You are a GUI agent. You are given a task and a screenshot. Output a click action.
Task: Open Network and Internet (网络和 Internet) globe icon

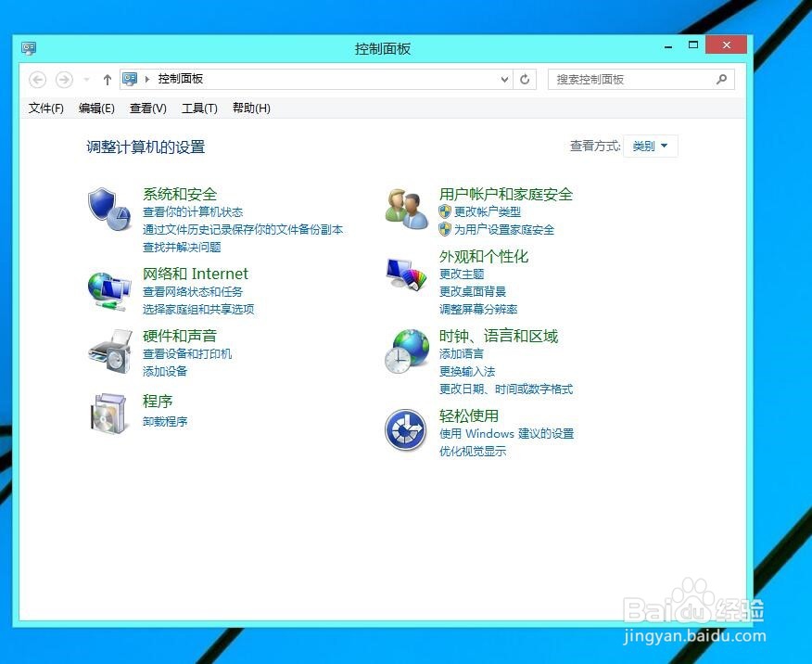[x=109, y=288]
